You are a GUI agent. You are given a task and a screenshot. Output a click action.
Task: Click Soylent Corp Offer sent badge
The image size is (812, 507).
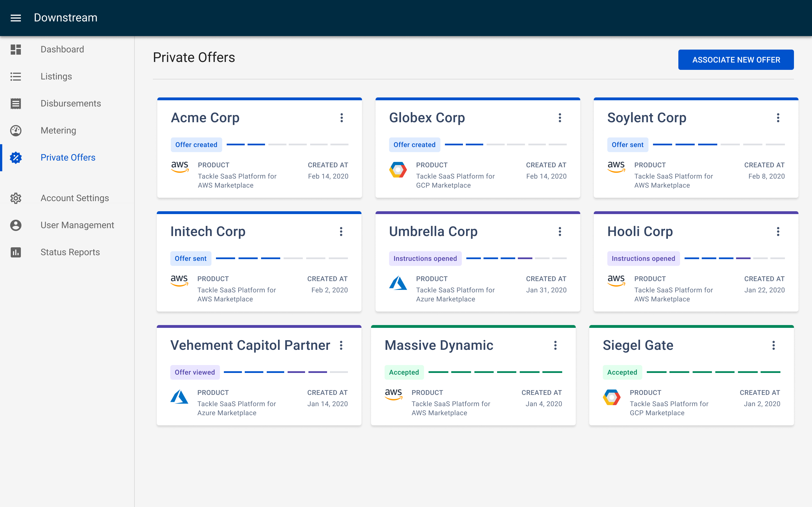627,144
